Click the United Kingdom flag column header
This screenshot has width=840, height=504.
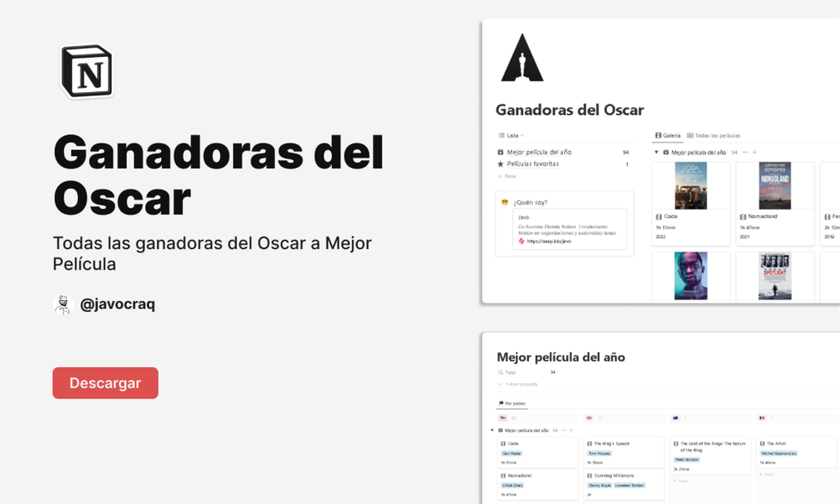click(589, 418)
